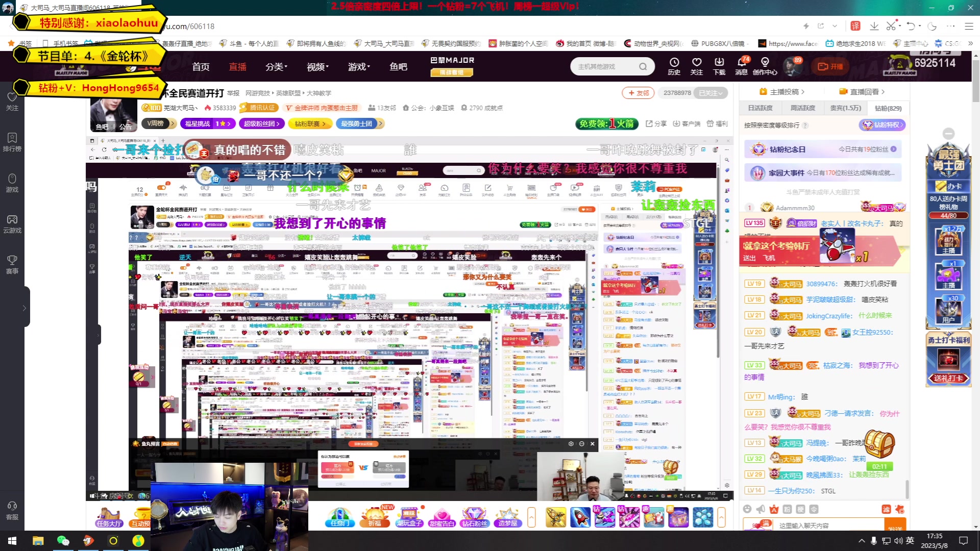Open 创作中心 lightbulb icon
The height and width of the screenshot is (551, 980).
(x=765, y=66)
